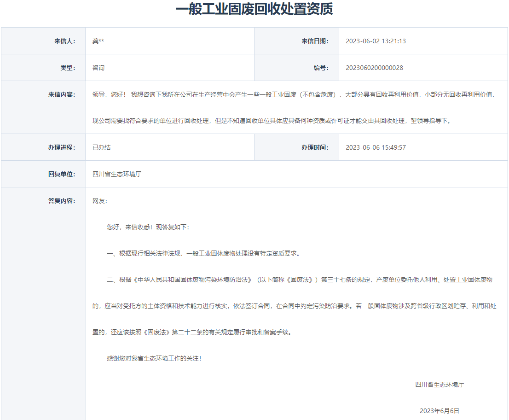Image resolution: width=509 pixels, height=420 pixels.
Task: Click the letter date 2023-06-02 13:21:13
Action: [x=376, y=41]
